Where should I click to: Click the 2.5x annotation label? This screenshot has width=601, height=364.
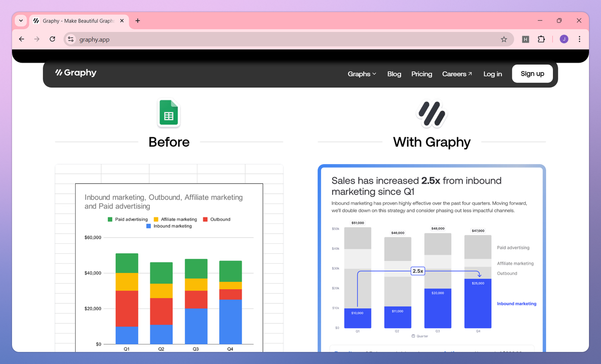pos(418,271)
